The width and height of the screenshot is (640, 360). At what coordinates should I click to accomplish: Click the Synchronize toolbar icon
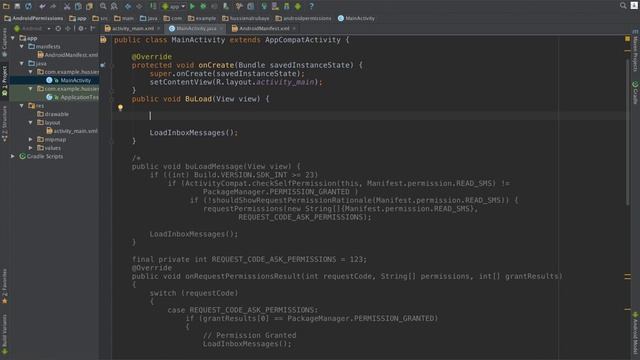pos(28,6)
